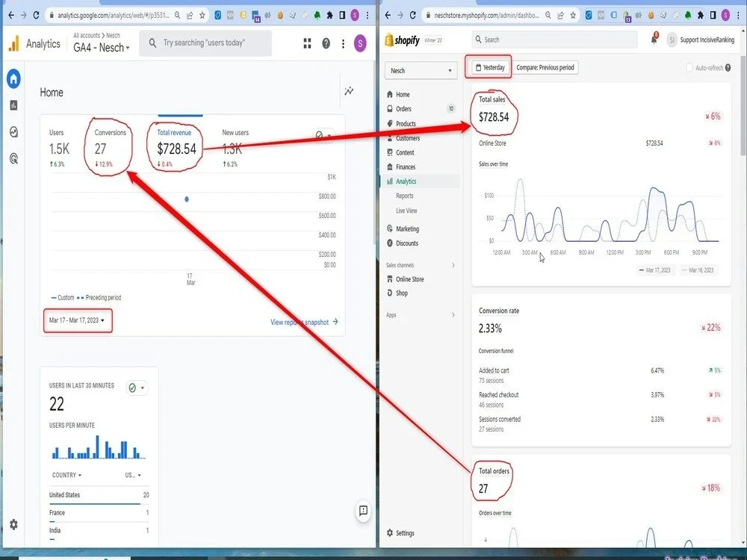The height and width of the screenshot is (560, 747).
Task: Open Explore icon in Analytics left rail
Action: [x=13, y=132]
